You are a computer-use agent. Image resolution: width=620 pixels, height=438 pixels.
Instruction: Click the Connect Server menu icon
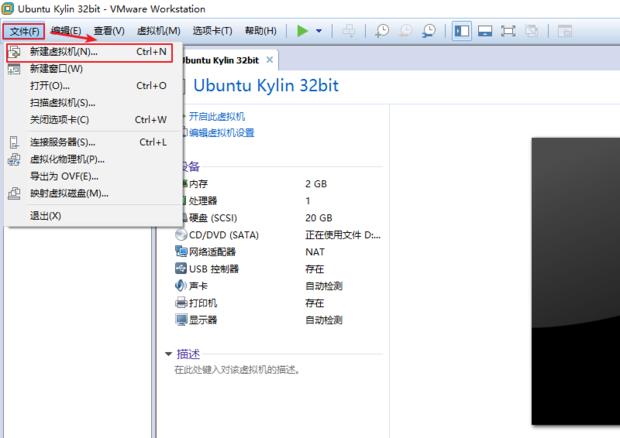click(x=14, y=142)
